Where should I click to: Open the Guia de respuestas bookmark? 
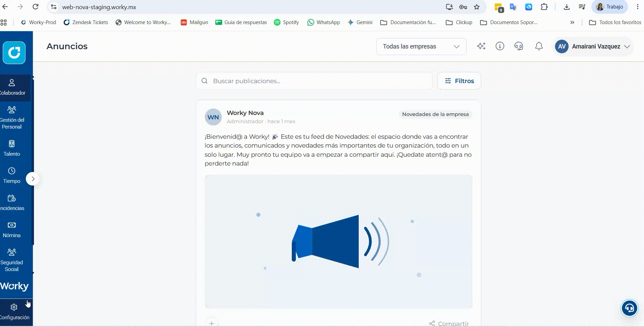click(x=241, y=22)
